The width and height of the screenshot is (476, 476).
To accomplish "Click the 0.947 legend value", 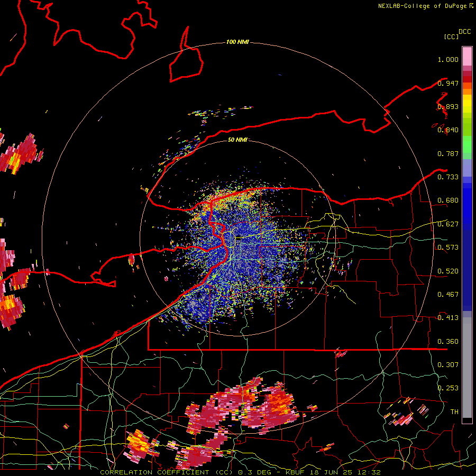I will (x=448, y=83).
